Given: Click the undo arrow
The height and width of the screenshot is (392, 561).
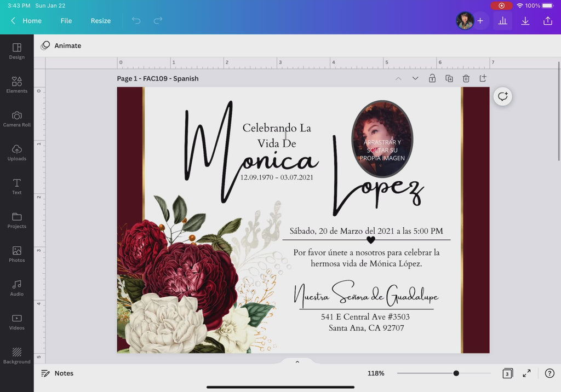Looking at the screenshot, I should (x=136, y=20).
